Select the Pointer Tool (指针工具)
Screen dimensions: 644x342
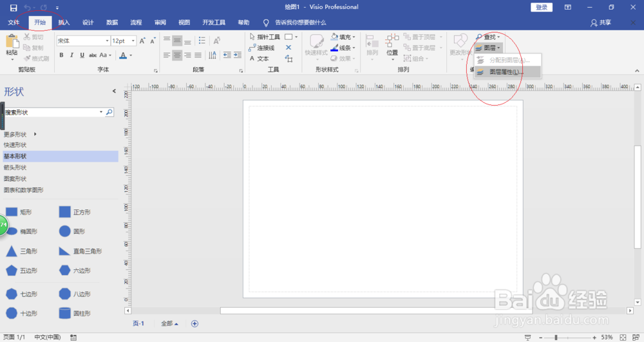pos(265,37)
